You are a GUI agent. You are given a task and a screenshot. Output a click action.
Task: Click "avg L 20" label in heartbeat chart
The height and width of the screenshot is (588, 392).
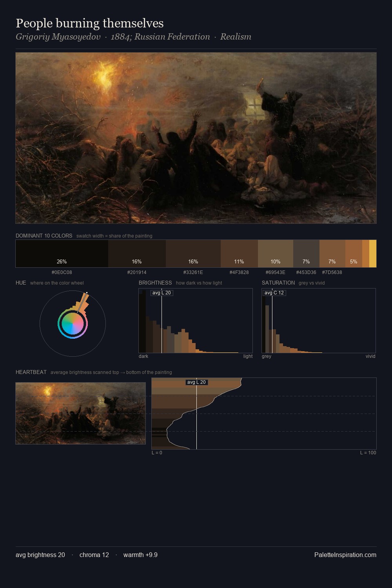(196, 382)
